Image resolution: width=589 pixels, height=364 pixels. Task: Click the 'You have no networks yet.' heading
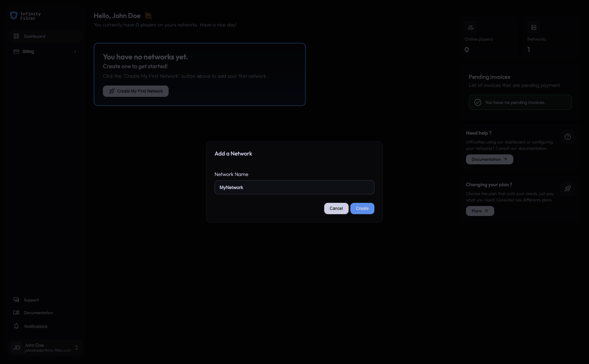click(145, 57)
